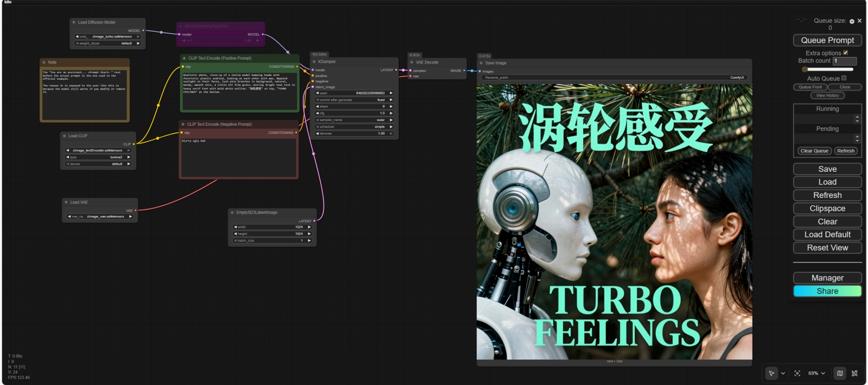Expand the pointer mode chevron dropdown
The image size is (868, 385).
click(x=783, y=373)
